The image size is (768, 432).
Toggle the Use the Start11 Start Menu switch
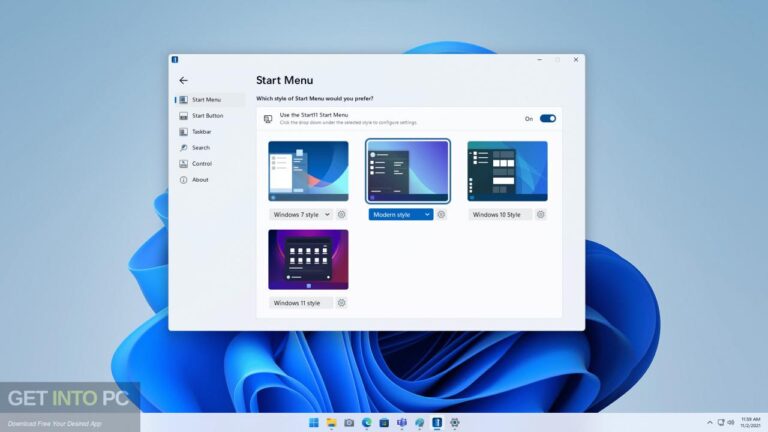pyautogui.click(x=548, y=119)
